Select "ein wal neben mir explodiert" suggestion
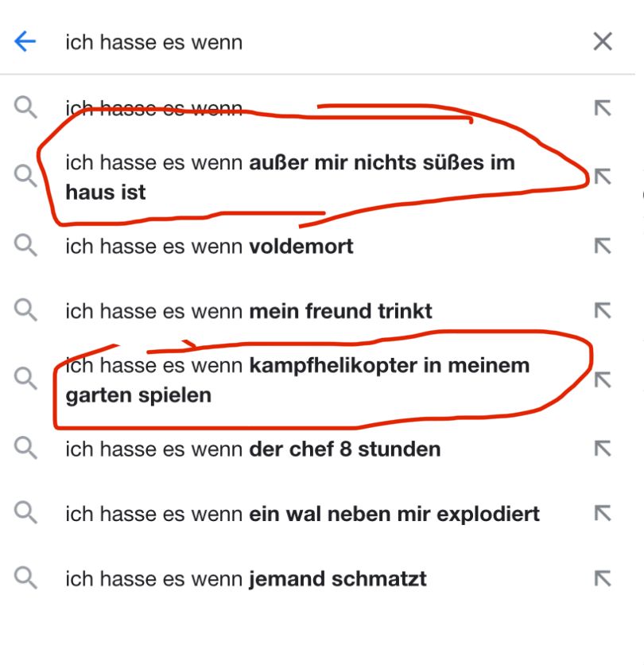Screen dimensions: 644x665 point(302,514)
